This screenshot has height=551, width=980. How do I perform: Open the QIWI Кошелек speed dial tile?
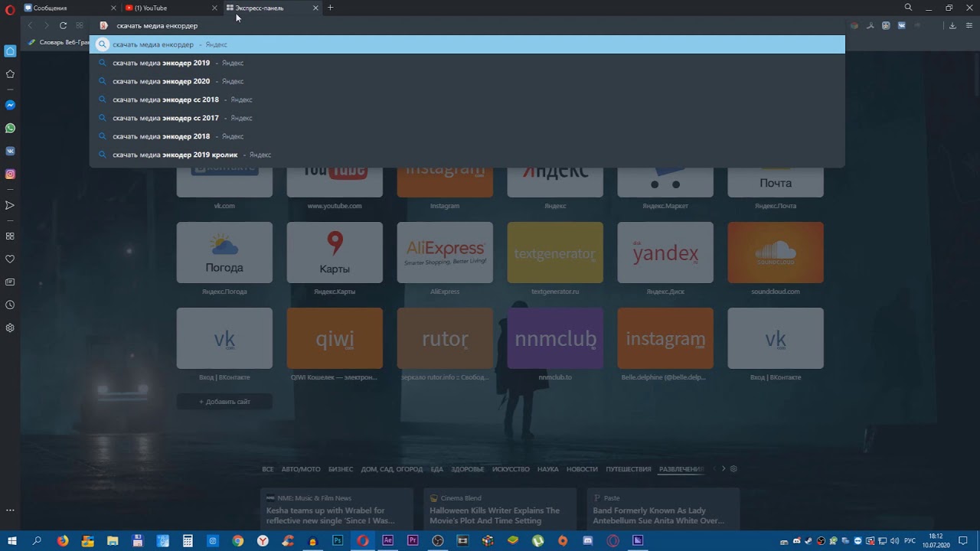pos(335,338)
